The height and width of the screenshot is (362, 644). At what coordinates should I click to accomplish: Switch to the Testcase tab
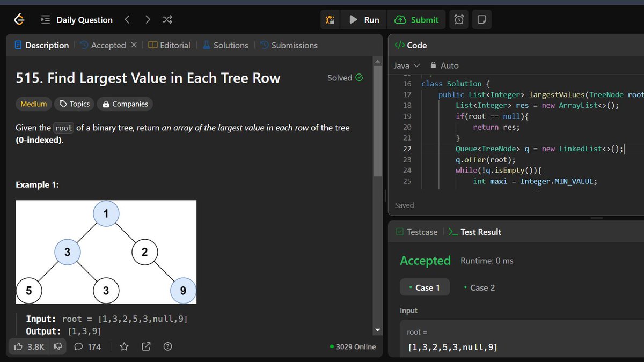click(x=416, y=232)
